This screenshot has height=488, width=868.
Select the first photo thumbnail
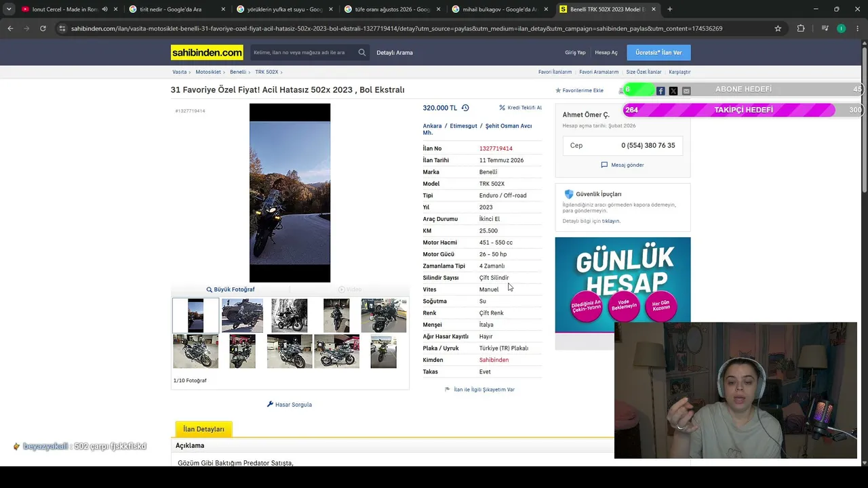coord(195,315)
